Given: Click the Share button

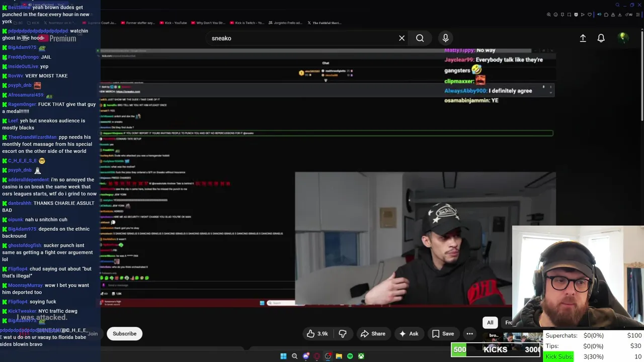Looking at the screenshot, I should (x=373, y=334).
